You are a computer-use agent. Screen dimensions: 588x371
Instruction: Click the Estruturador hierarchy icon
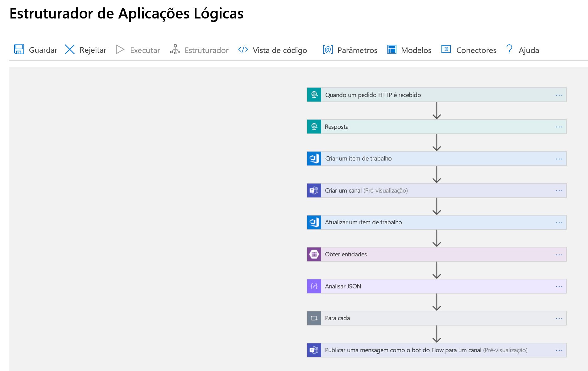tap(175, 50)
